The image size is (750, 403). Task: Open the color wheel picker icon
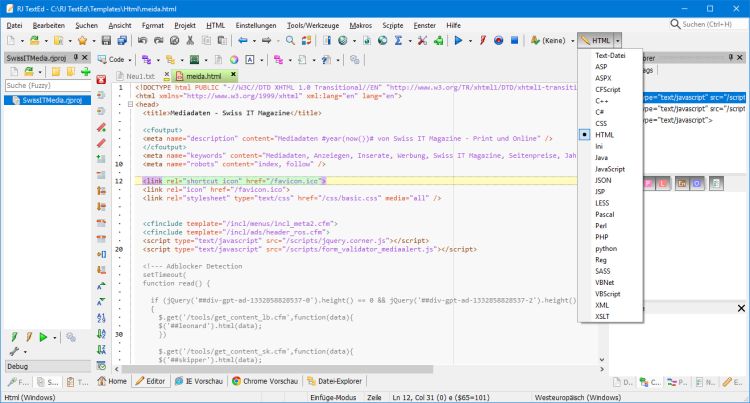click(232, 60)
